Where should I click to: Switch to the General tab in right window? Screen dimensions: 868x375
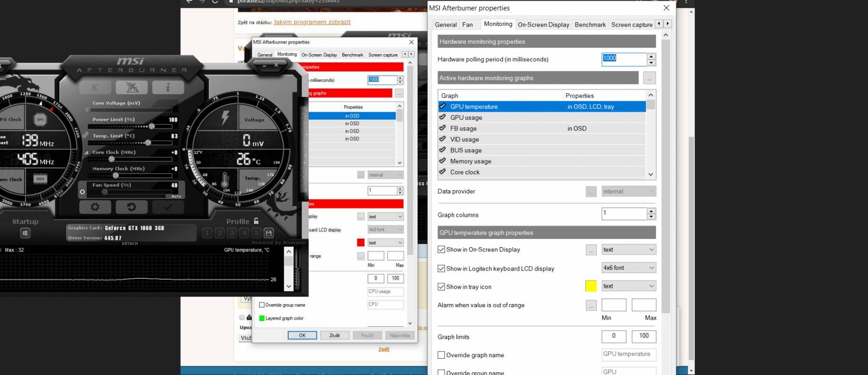(x=446, y=25)
